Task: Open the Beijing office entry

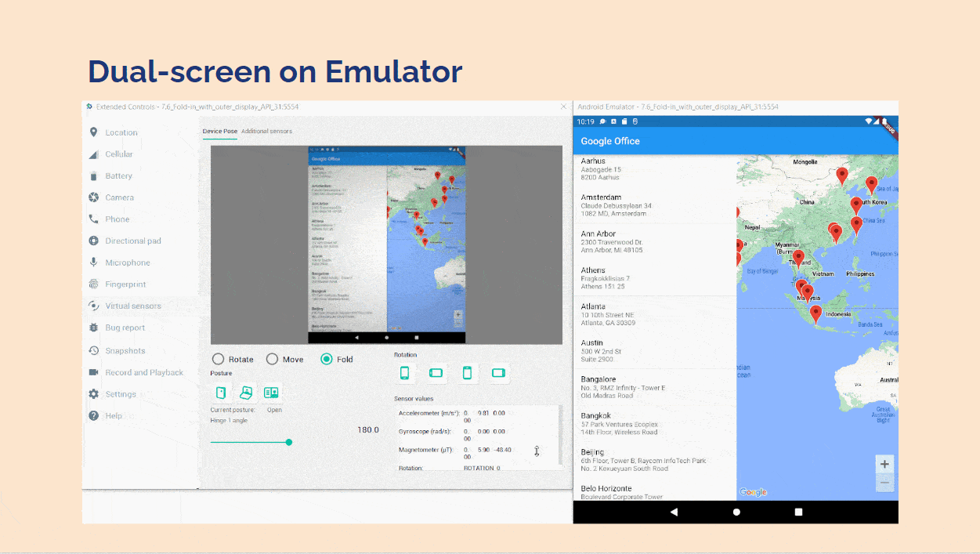Action: [x=655, y=460]
